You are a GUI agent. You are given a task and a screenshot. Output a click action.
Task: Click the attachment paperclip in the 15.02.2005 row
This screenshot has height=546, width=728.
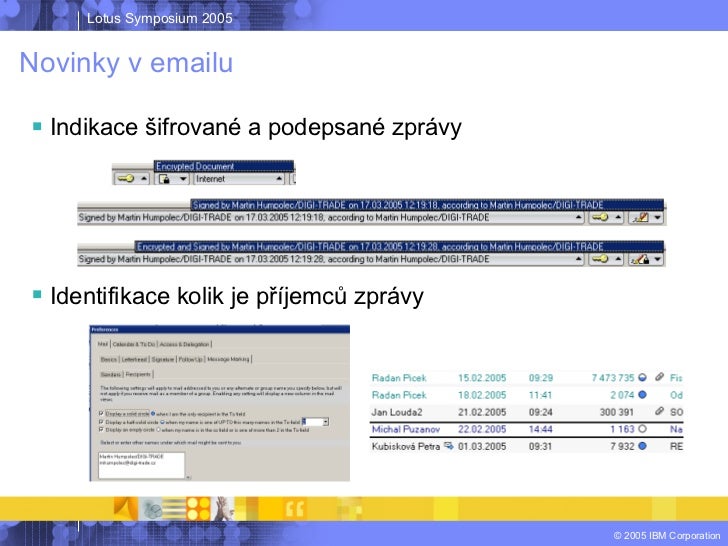(x=659, y=377)
